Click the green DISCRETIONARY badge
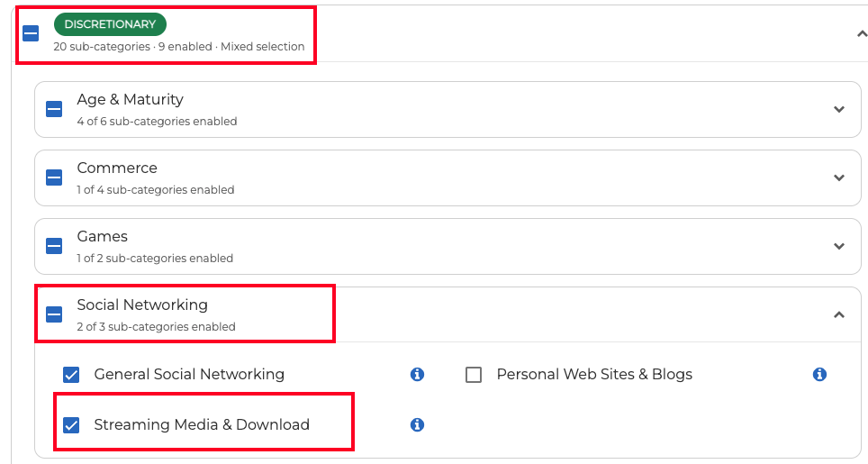 (x=110, y=24)
